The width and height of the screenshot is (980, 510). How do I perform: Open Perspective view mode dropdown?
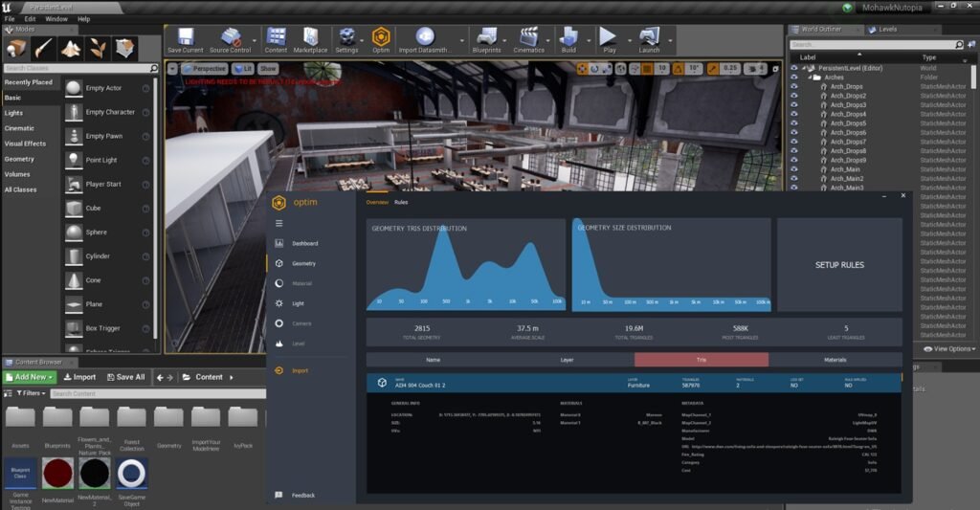coord(205,69)
